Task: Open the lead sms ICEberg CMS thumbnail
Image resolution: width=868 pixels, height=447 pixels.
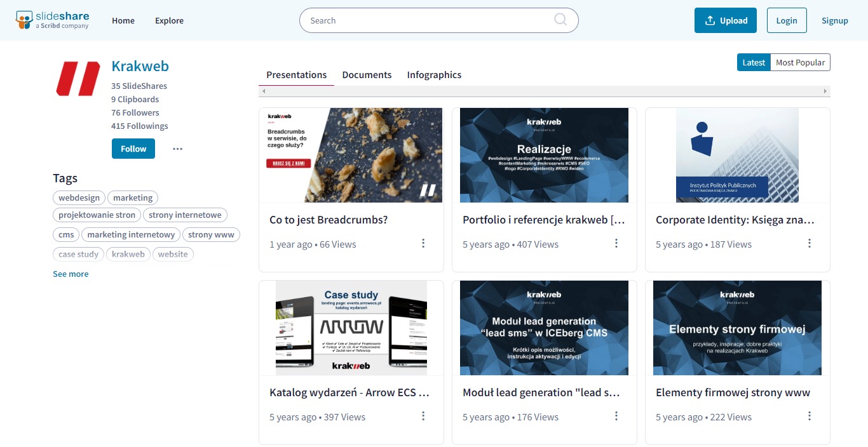Action: click(545, 328)
